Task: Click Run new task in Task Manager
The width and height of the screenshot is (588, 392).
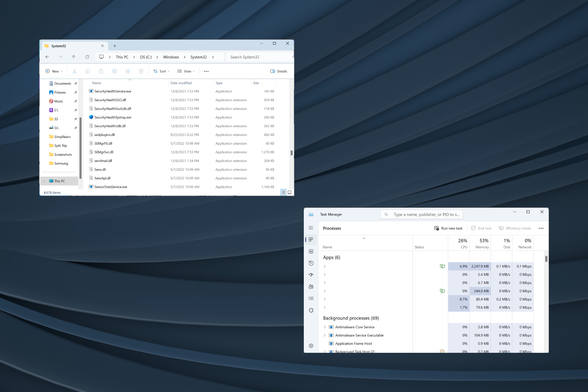Action: 448,228
